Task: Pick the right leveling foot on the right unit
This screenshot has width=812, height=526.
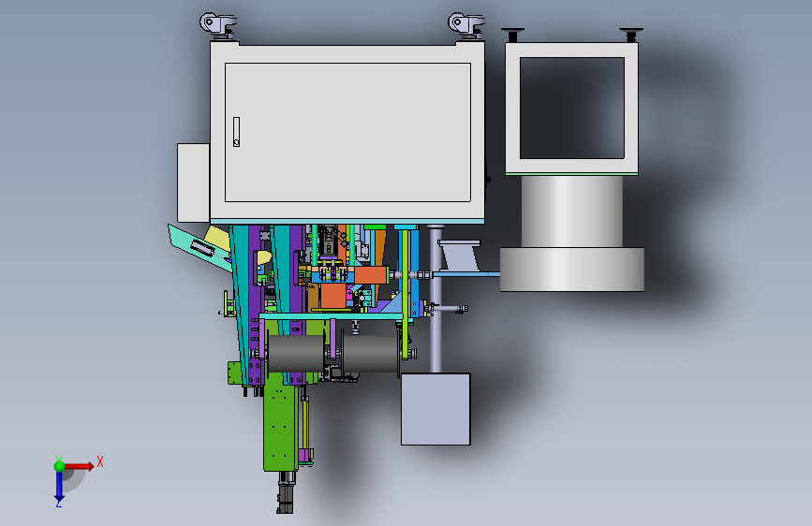Action: tap(631, 35)
